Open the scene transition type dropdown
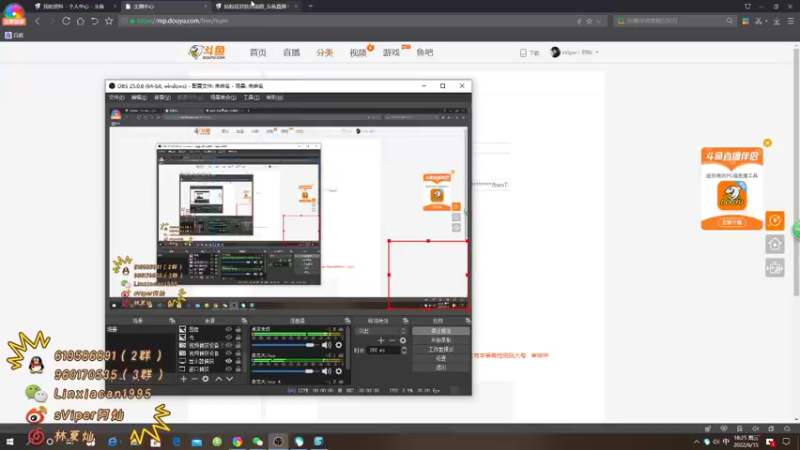This screenshot has width=800, height=450. pyautogui.click(x=381, y=331)
